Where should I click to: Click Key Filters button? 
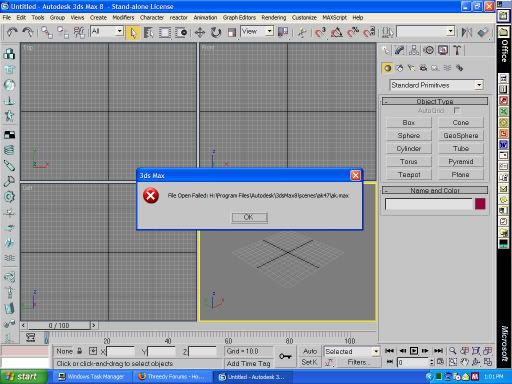click(x=357, y=362)
